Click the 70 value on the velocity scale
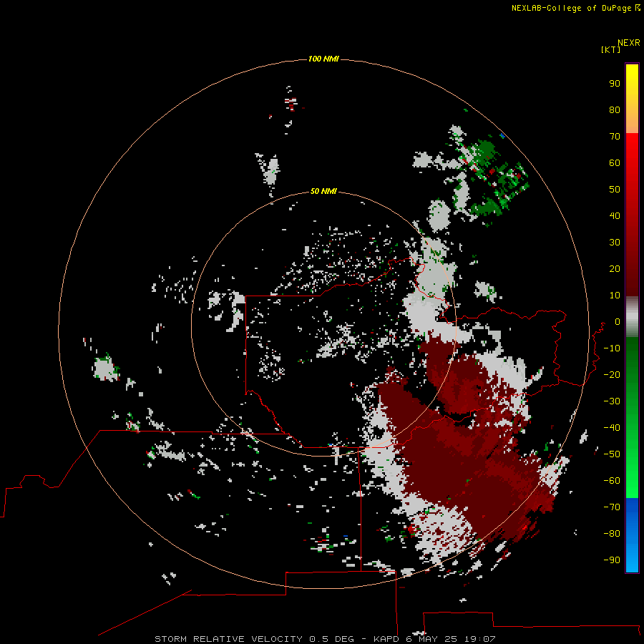This screenshot has width=644, height=644. [615, 137]
